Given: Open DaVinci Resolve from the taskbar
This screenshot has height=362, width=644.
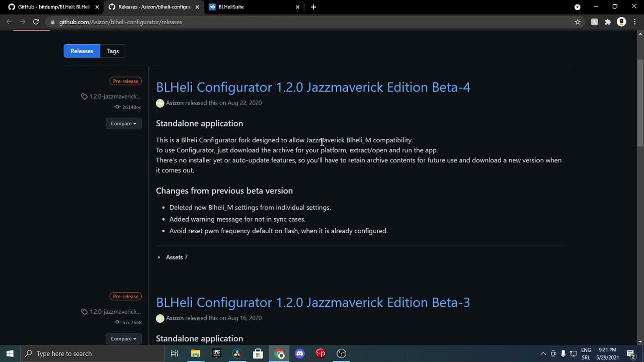Looking at the screenshot, I should 237,353.
